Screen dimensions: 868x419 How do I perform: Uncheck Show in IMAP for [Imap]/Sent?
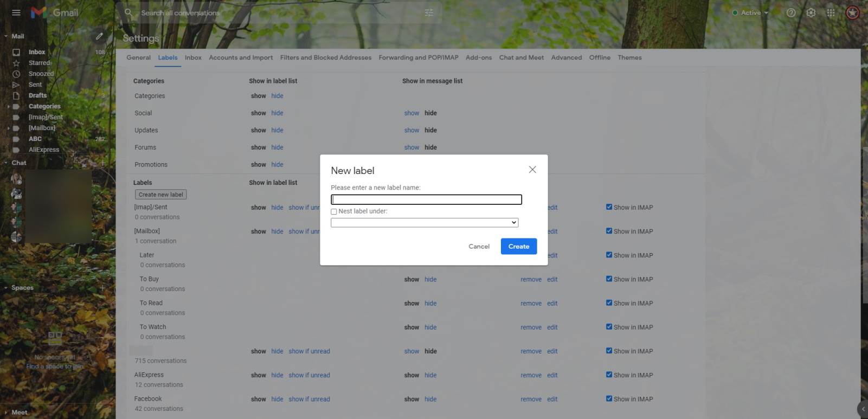pos(609,207)
